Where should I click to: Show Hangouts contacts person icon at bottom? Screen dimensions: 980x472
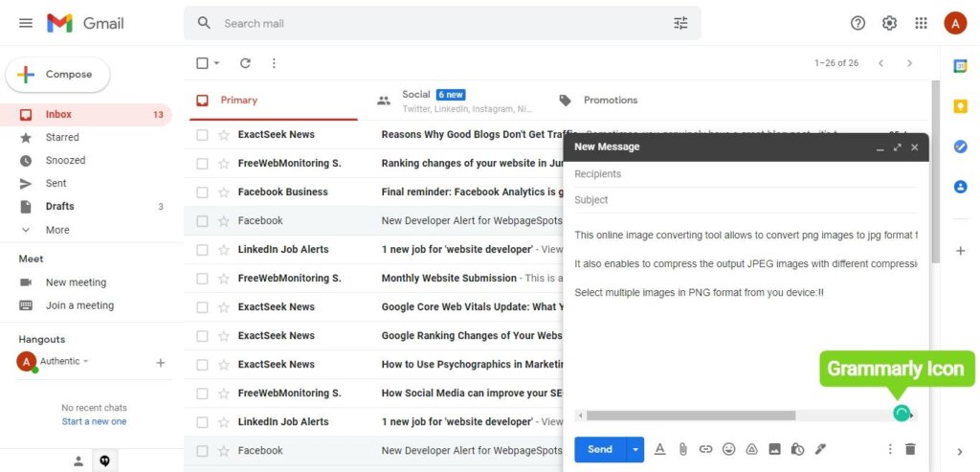click(78, 461)
